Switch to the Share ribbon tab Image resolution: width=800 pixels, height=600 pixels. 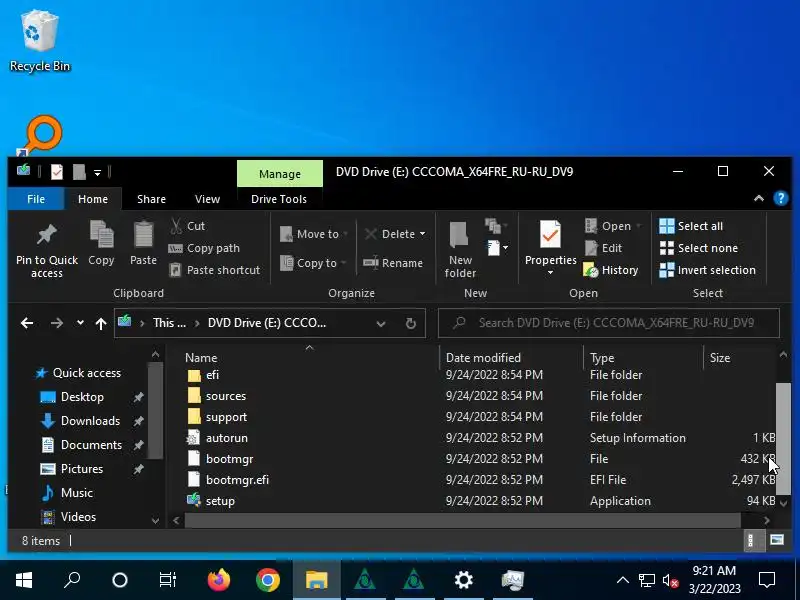[x=151, y=199]
